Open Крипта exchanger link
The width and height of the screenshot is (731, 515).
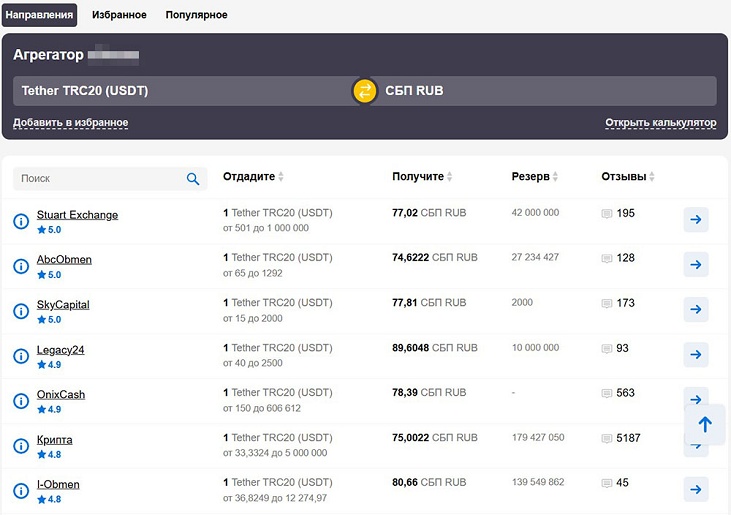pos(55,440)
